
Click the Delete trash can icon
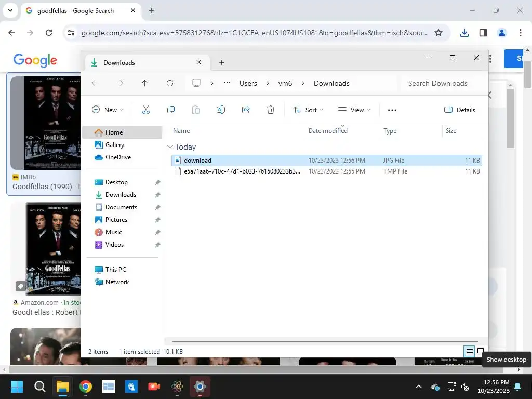click(270, 110)
